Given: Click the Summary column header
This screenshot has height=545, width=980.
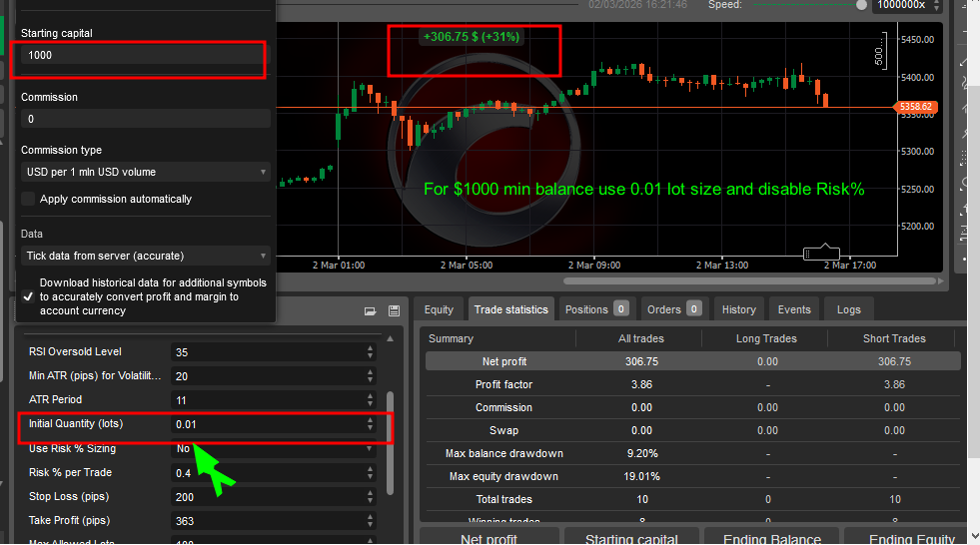Looking at the screenshot, I should (x=451, y=338).
